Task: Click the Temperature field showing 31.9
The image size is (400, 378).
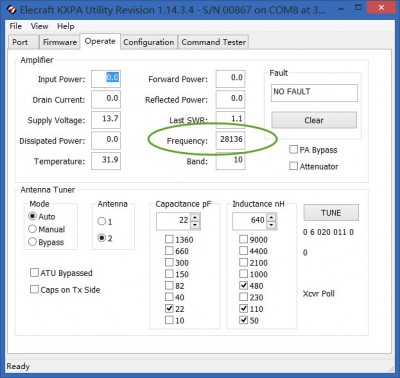Action: 106,161
